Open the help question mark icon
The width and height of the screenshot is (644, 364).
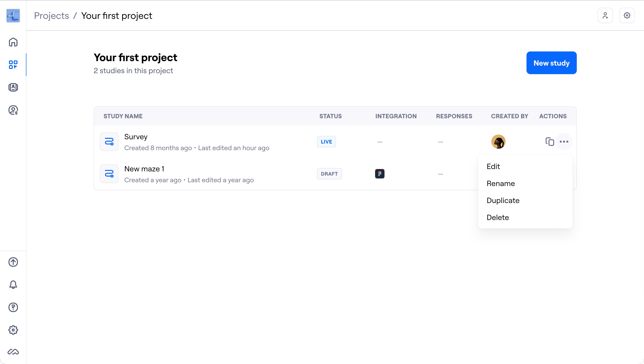click(13, 307)
